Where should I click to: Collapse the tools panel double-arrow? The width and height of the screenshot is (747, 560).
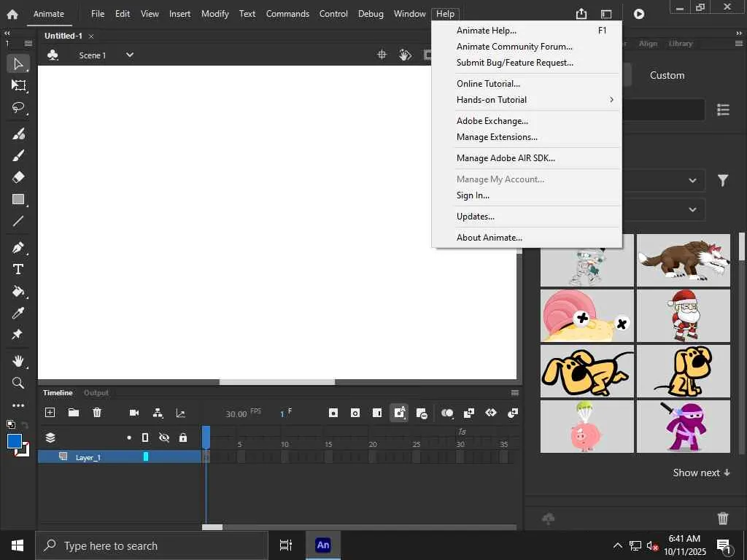point(7,34)
